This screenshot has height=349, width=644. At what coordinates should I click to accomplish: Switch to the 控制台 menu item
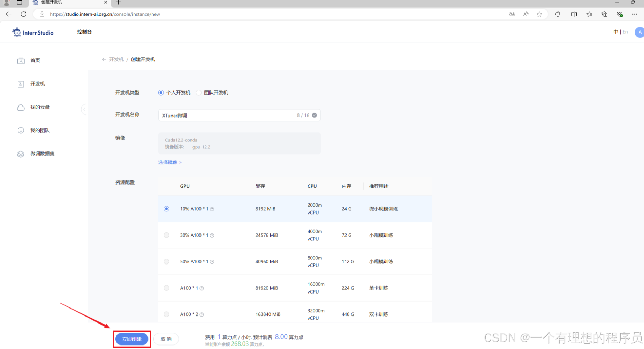coord(84,31)
